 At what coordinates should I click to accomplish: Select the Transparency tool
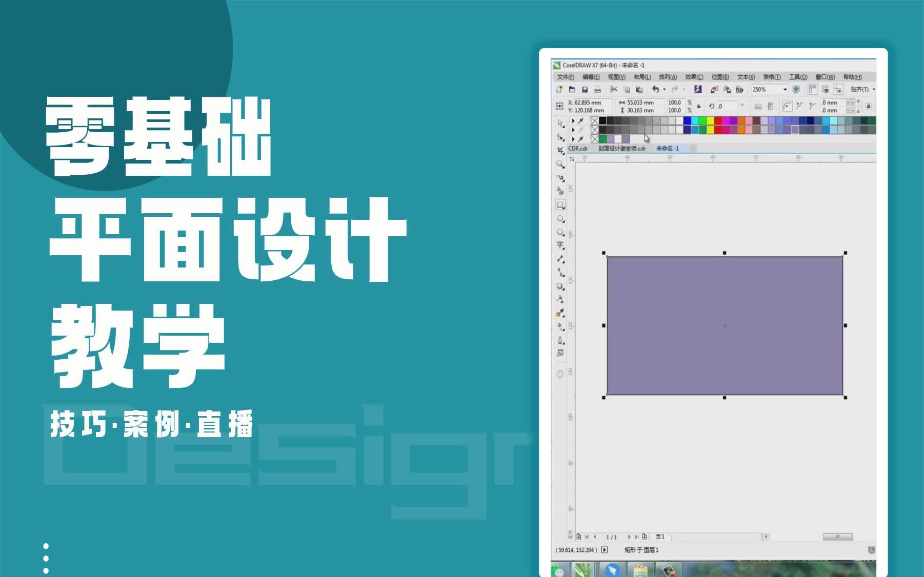(x=560, y=299)
